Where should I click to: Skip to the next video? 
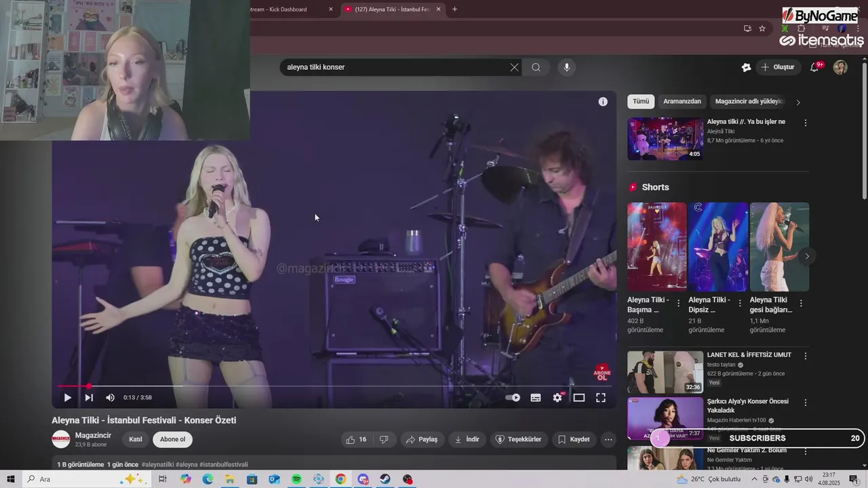point(89,398)
